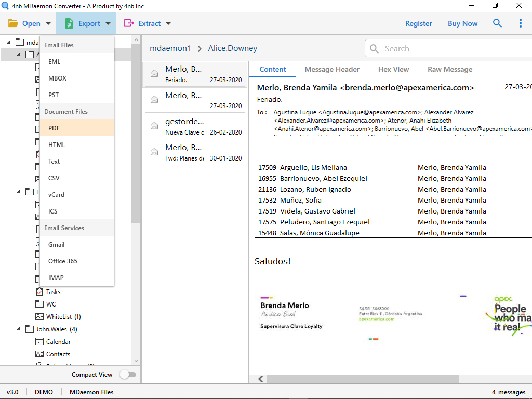Click mdaemon1 breadcrumb link
Viewport: 532px width, 399px height.
170,48
